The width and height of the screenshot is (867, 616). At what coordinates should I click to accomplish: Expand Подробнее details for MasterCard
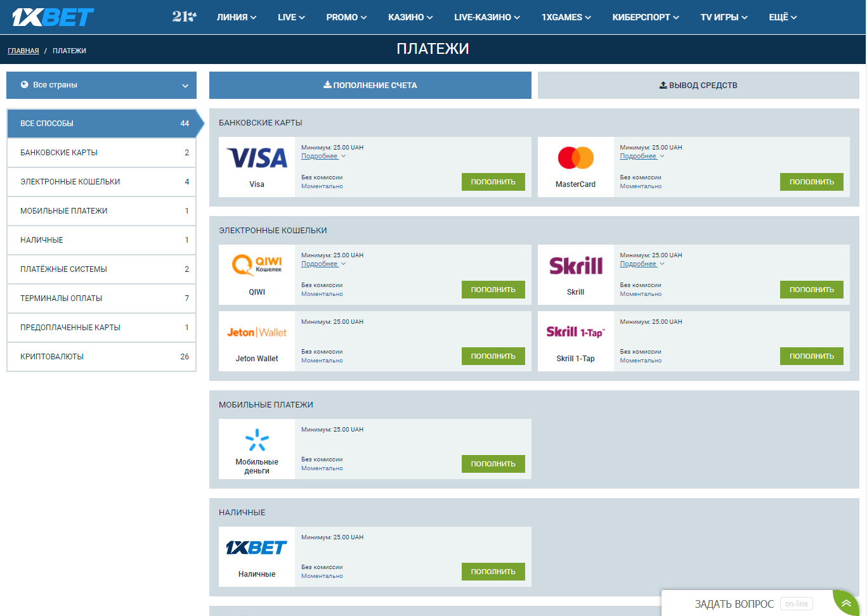642,156
